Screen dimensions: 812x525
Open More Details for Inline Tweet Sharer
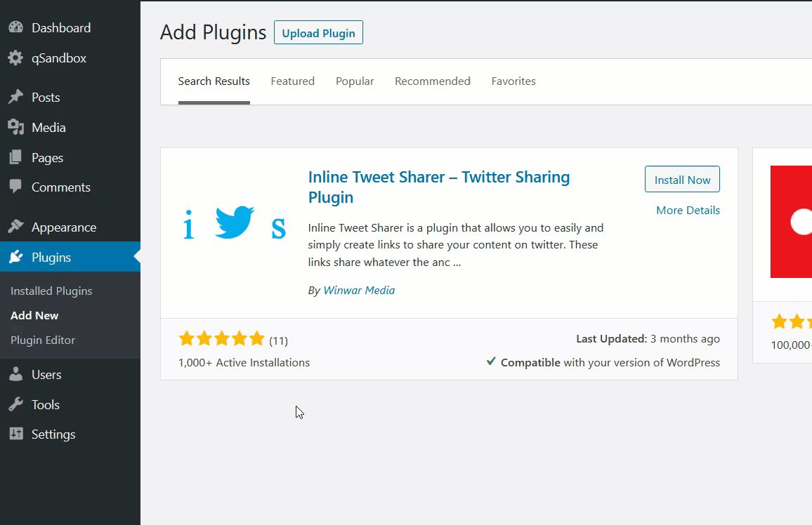click(688, 210)
